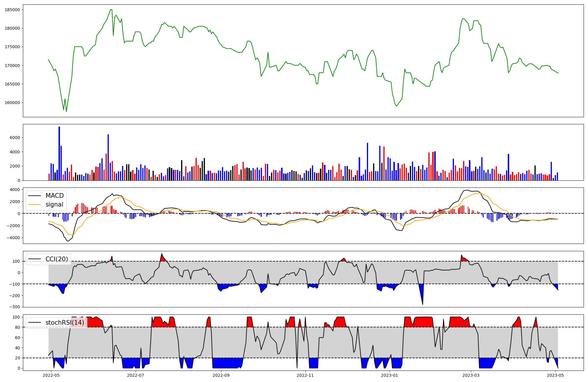The image size is (588, 382).
Task: Click the MACD legend entry label
Action: click(54, 196)
